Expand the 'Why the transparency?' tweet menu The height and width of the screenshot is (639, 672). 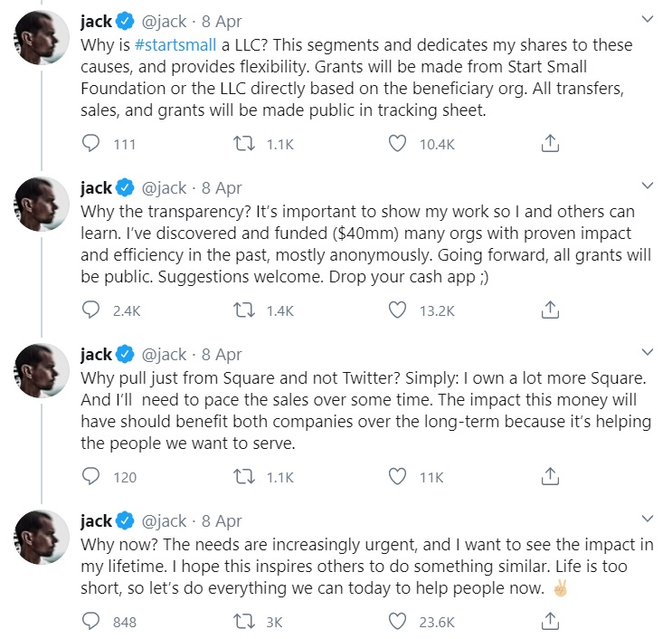647,186
